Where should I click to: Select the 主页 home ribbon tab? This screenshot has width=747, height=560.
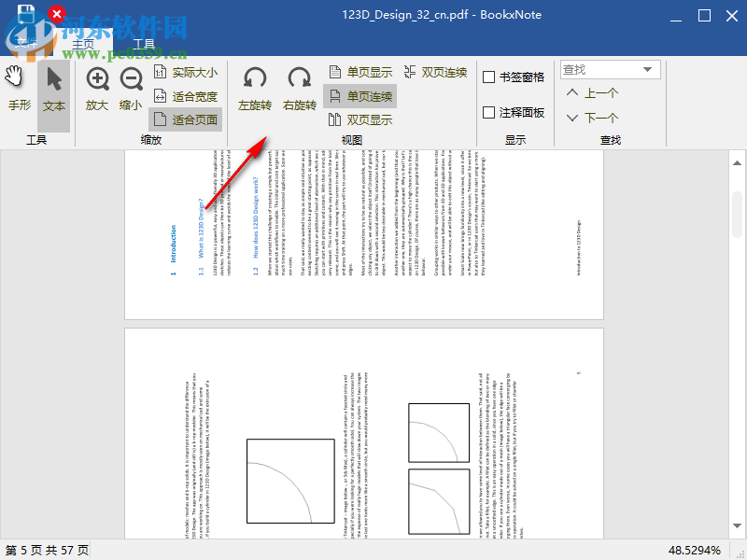(x=80, y=41)
